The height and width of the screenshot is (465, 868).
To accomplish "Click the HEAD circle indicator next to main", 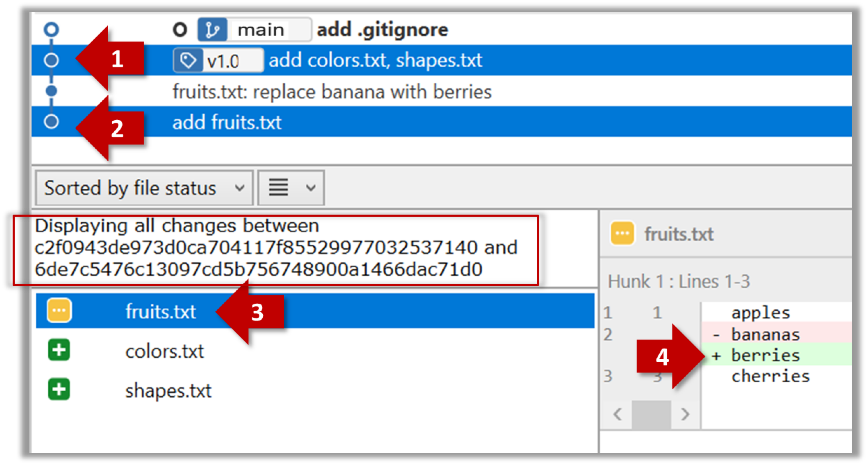I will click(180, 30).
